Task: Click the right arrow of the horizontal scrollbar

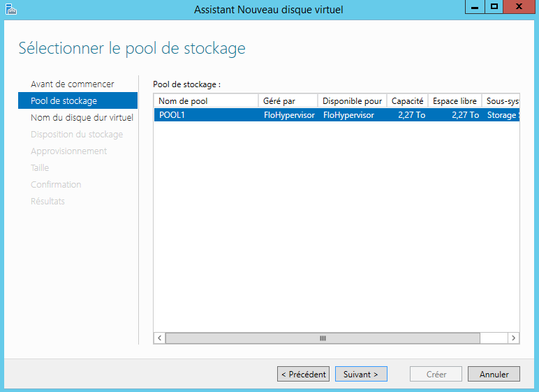Action: [x=514, y=338]
